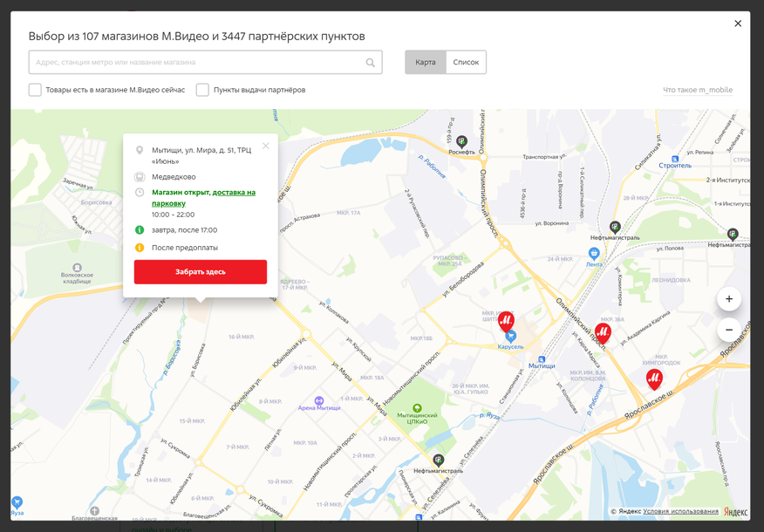Open Яндекс 'Условия использования' link
764x532 pixels.
tap(680, 512)
